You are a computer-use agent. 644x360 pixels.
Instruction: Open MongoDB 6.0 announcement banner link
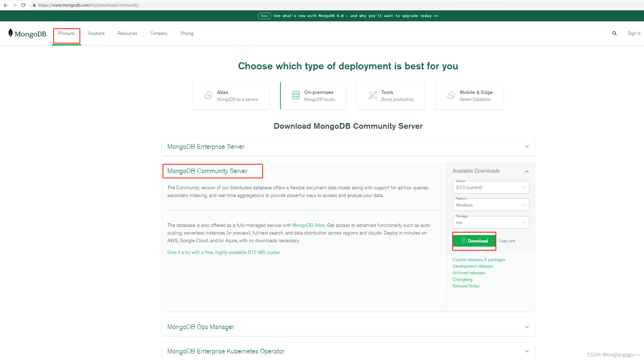tap(356, 16)
